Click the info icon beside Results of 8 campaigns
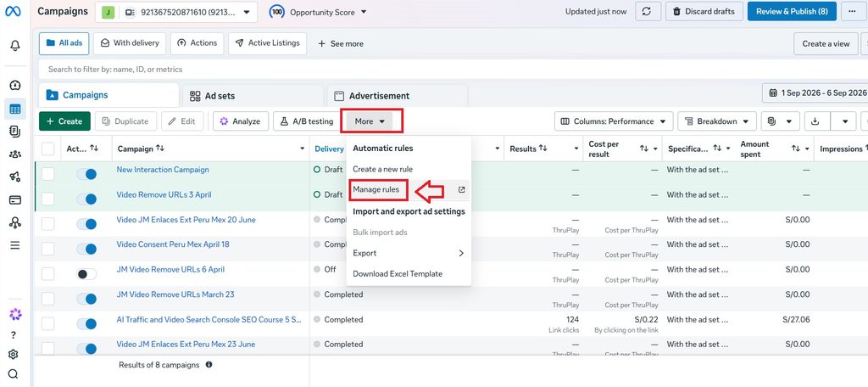This screenshot has height=387, width=868. [x=209, y=365]
